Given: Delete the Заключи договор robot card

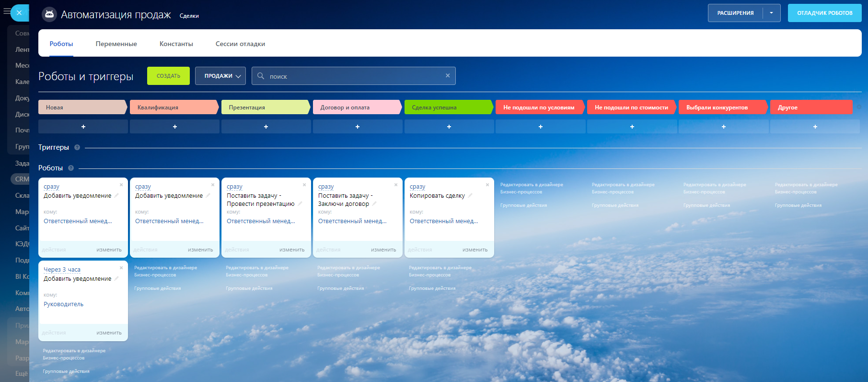Looking at the screenshot, I should coord(396,185).
